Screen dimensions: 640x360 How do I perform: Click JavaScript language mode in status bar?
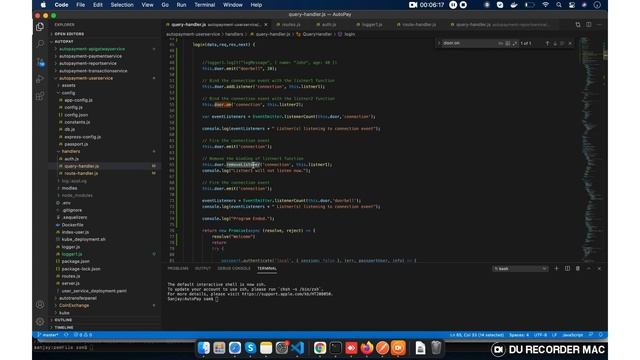tap(573, 335)
